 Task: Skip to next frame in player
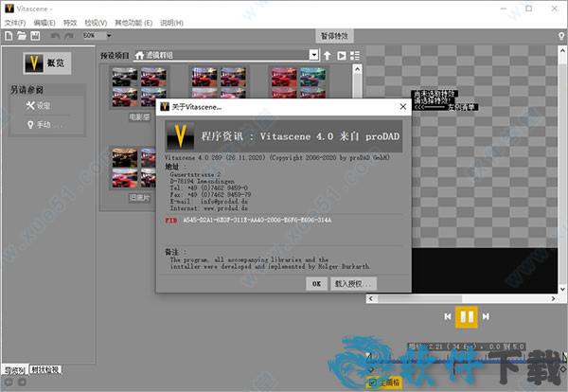pos(486,315)
